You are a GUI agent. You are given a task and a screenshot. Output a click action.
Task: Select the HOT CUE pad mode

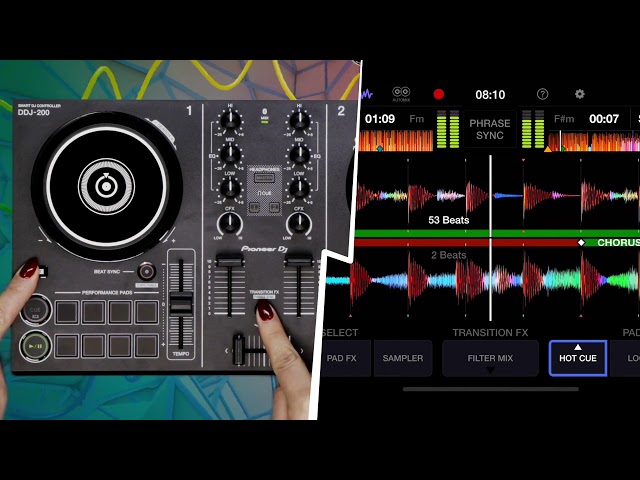point(578,358)
